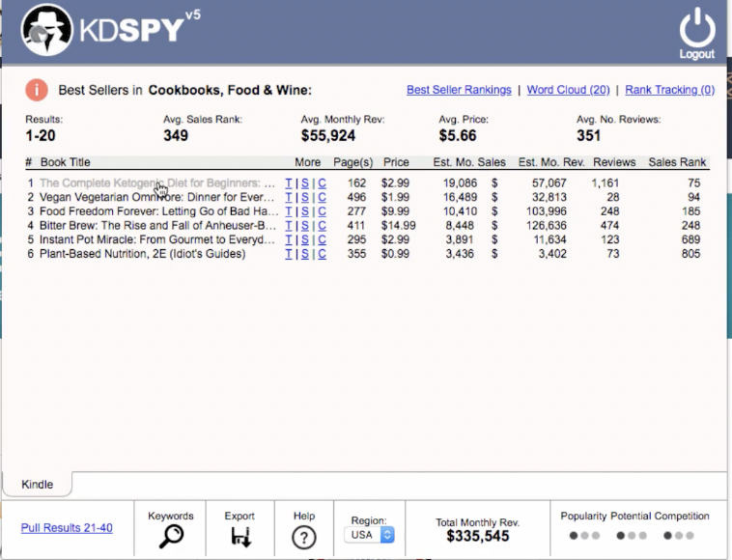The width and height of the screenshot is (732, 560).
Task: Click C link for Plant-Based Nutrition row
Action: point(323,254)
